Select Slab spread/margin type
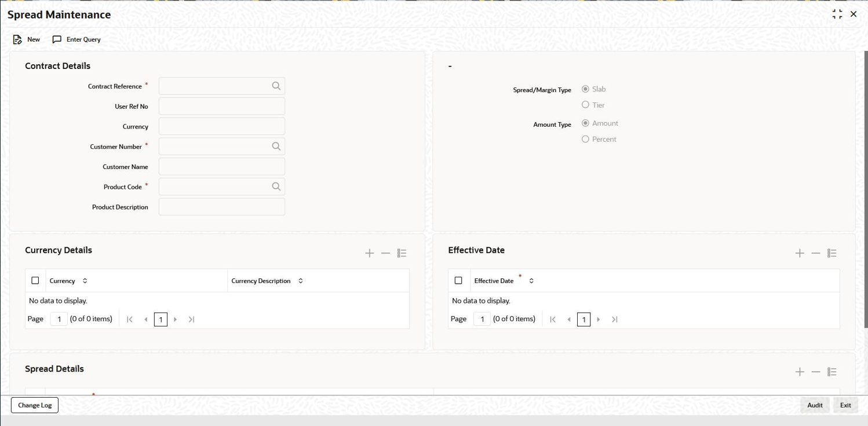The image size is (868, 426). (x=585, y=89)
